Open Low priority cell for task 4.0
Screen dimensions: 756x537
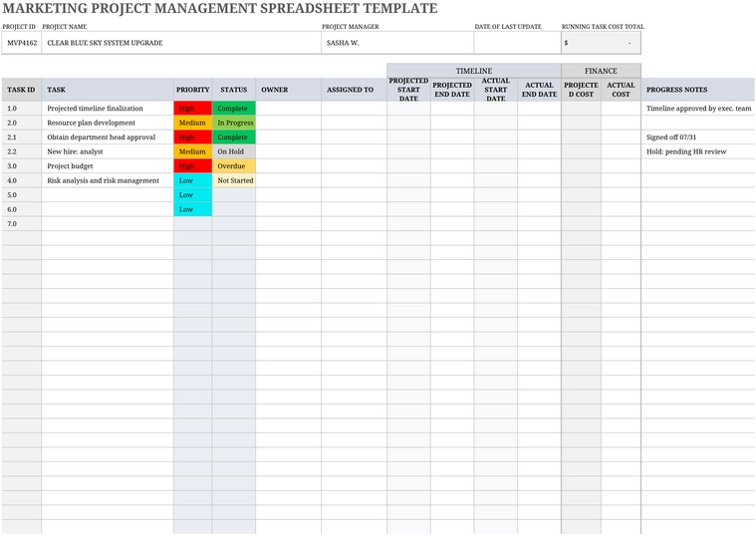(193, 180)
